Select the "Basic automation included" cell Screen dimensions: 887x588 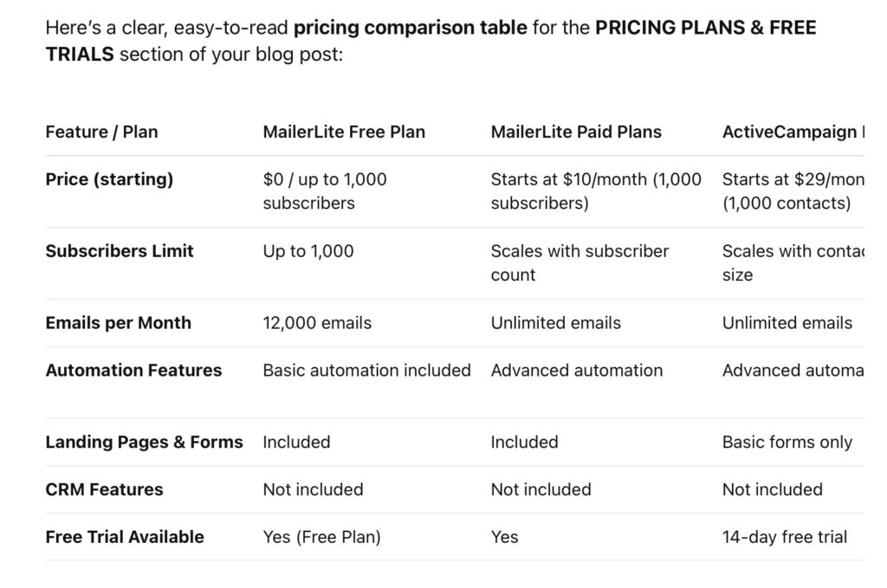[x=366, y=371]
